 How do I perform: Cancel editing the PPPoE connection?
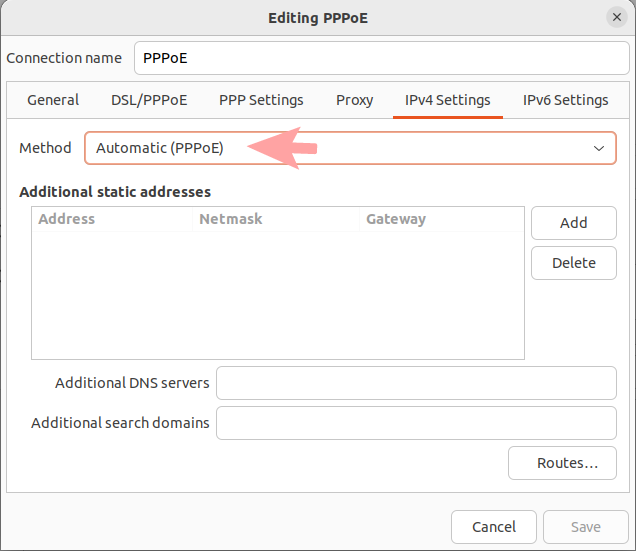(494, 527)
